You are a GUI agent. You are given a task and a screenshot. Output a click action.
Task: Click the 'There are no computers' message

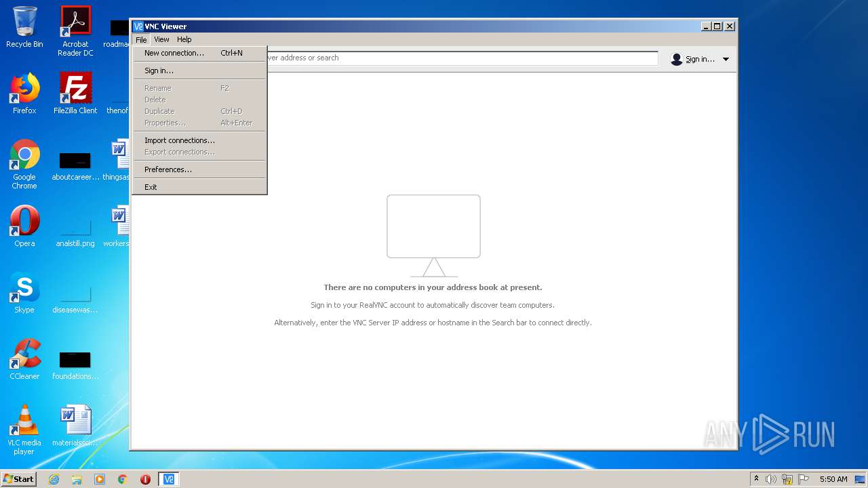click(x=433, y=287)
